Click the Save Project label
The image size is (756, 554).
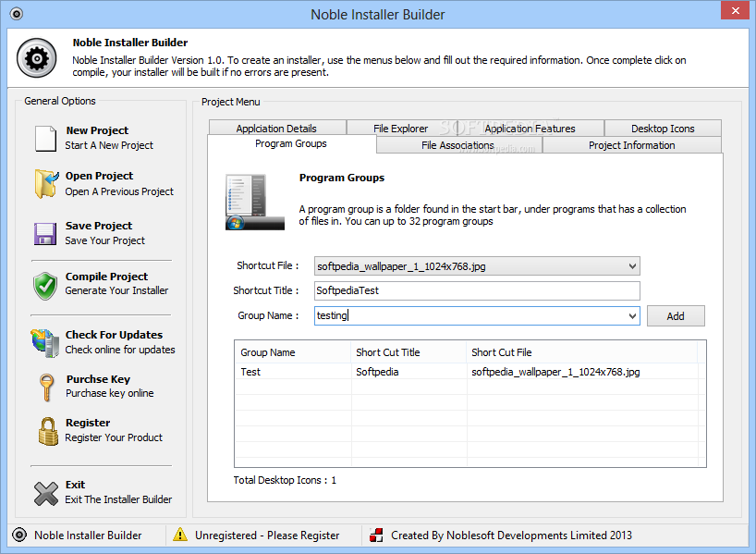(x=99, y=226)
